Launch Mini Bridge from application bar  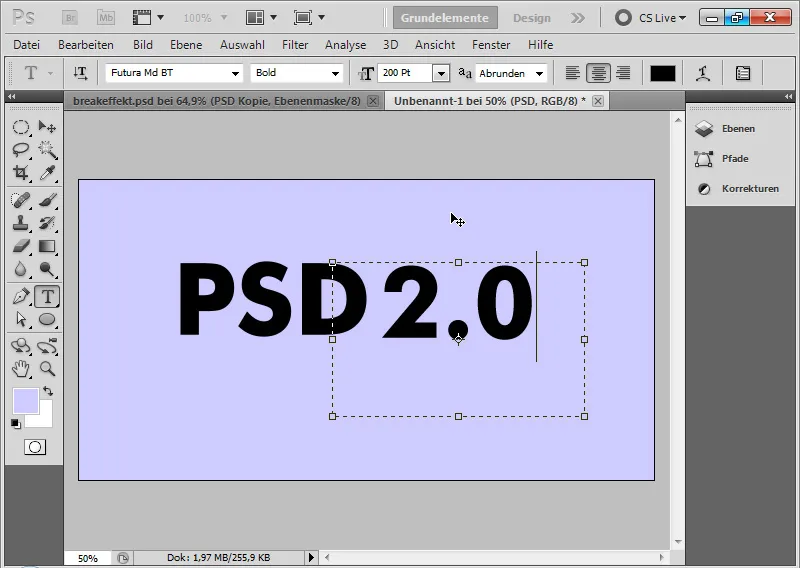click(x=106, y=18)
